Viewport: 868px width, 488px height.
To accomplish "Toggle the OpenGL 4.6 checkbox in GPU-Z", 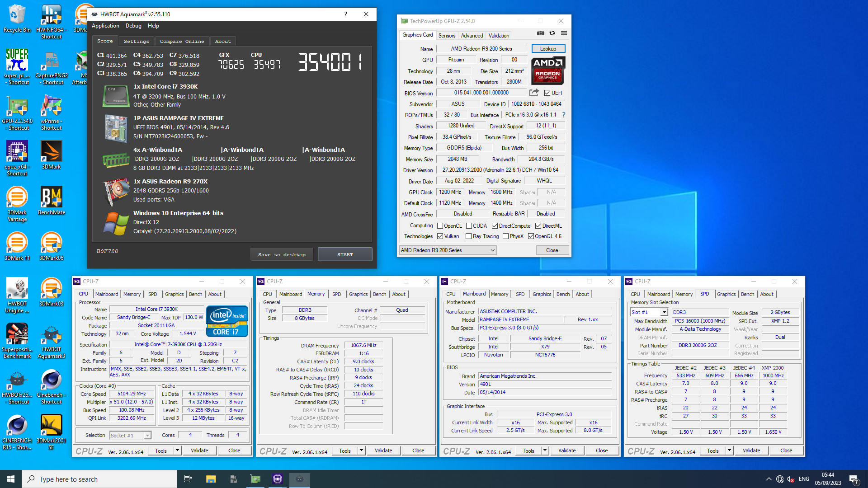I will click(x=531, y=236).
